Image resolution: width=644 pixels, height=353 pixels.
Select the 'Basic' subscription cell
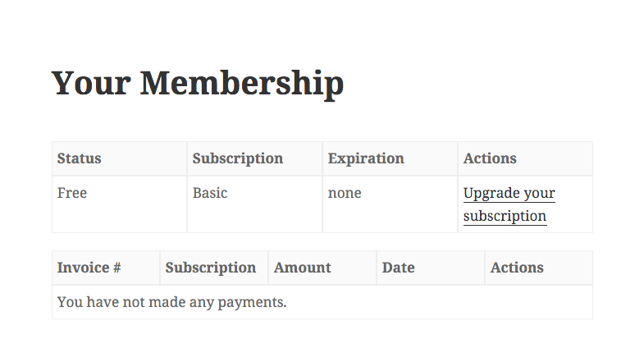pos(210,194)
